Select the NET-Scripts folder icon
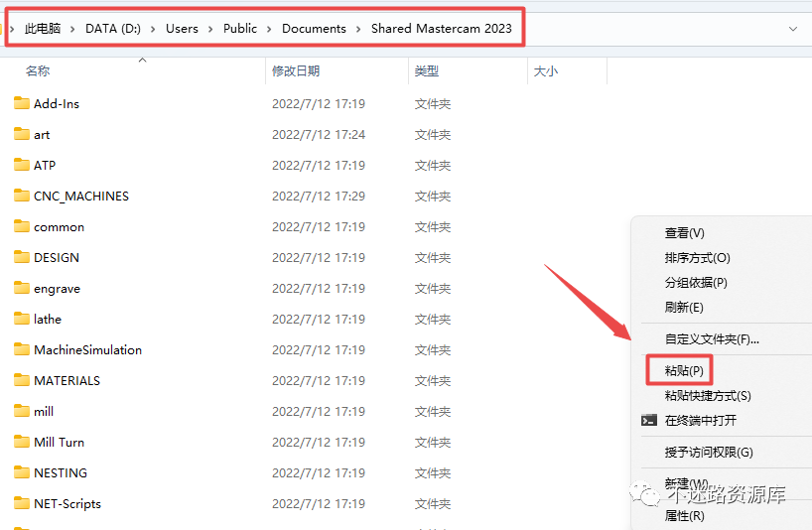 pyautogui.click(x=22, y=503)
